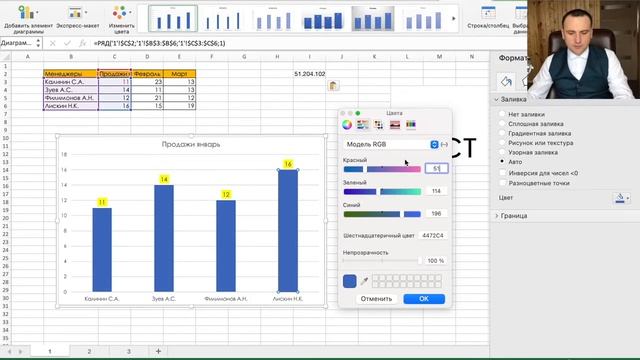Click the Blue value field showing 196
This screenshot has width=640, height=360.
(x=436, y=213)
